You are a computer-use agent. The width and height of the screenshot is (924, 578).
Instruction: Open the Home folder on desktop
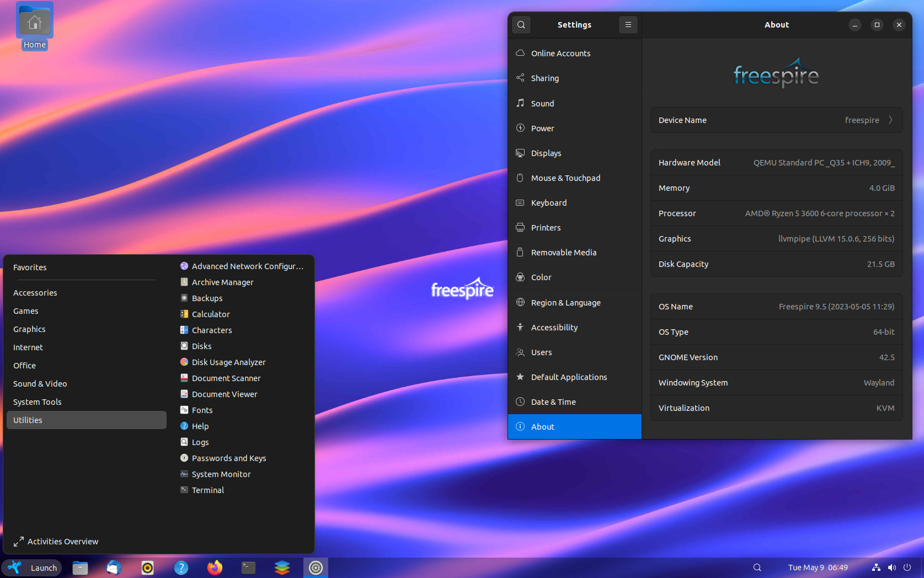coord(35,26)
